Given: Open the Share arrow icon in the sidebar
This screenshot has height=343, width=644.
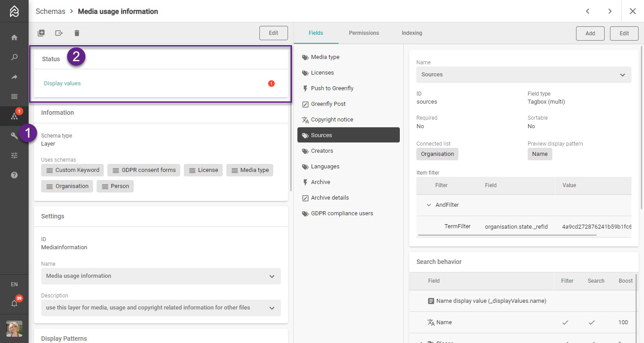Looking at the screenshot, I should pyautogui.click(x=14, y=77).
